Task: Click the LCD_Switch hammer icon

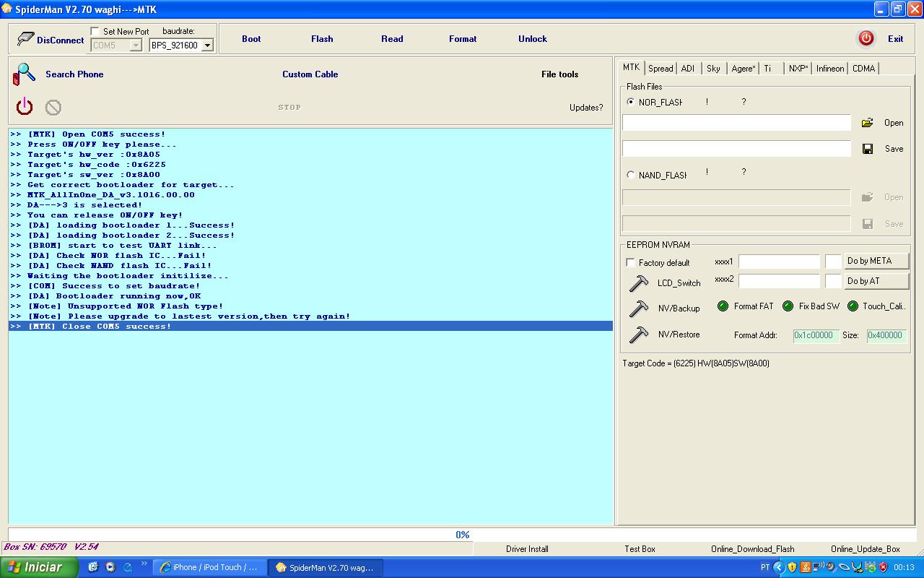Action: 639,283
